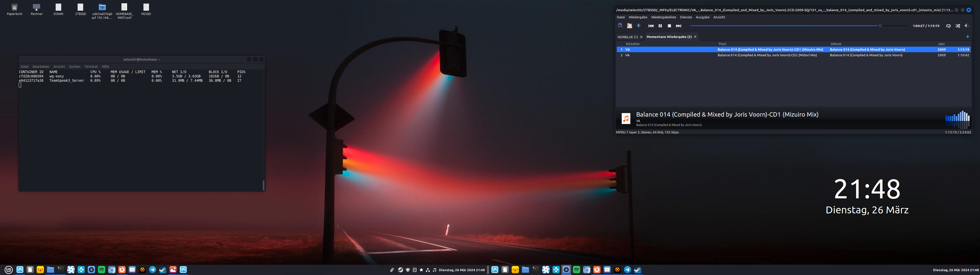The image size is (980, 275).
Task: Skip to the next track
Action: pyautogui.click(x=678, y=26)
